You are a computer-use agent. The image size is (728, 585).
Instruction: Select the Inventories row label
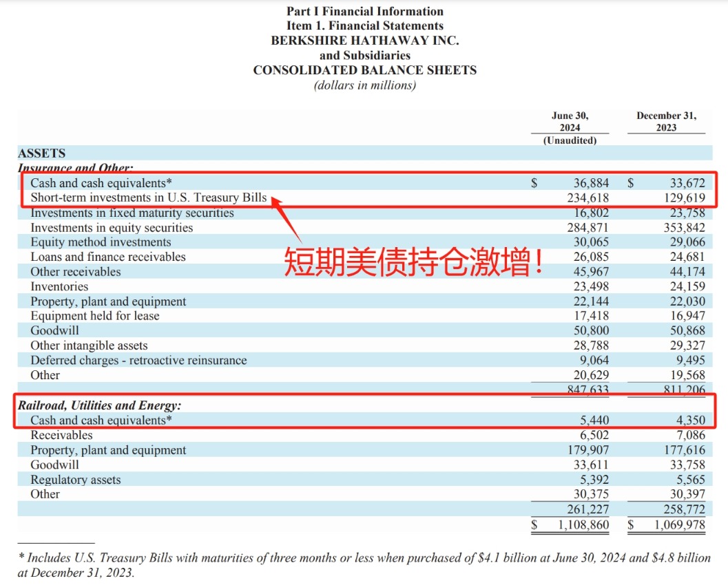click(59, 287)
